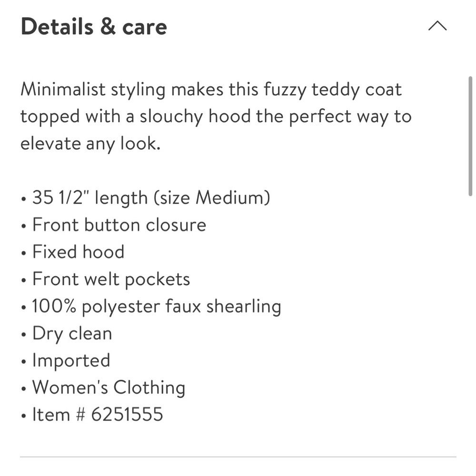Click the horizontal divider below the details
This screenshot has width=476, height=476.
click(x=238, y=457)
